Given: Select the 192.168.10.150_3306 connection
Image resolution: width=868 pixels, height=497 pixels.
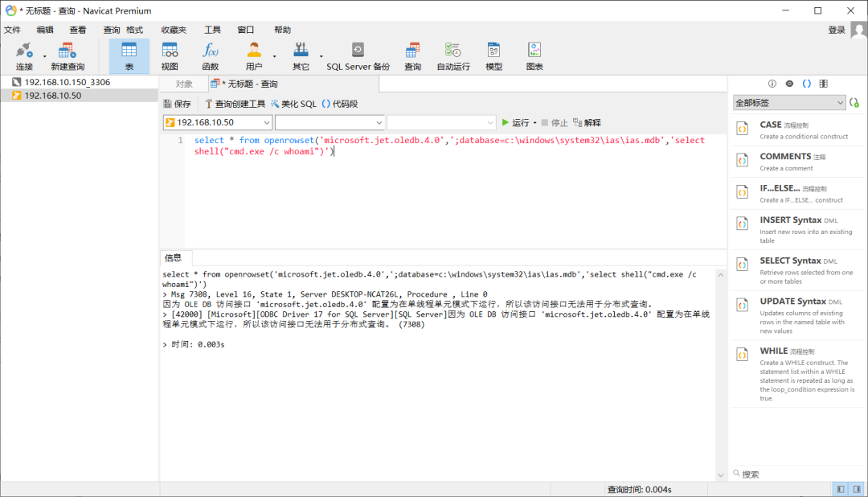Looking at the screenshot, I should pos(67,82).
